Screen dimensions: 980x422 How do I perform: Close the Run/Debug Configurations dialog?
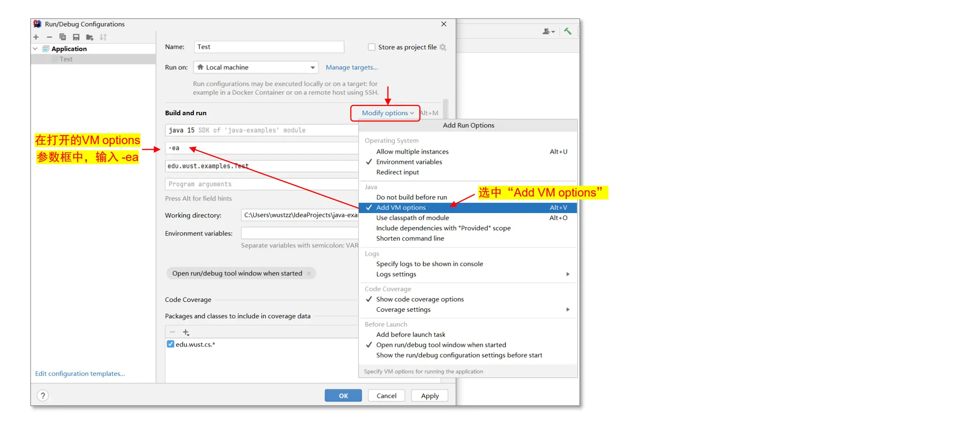point(444,24)
